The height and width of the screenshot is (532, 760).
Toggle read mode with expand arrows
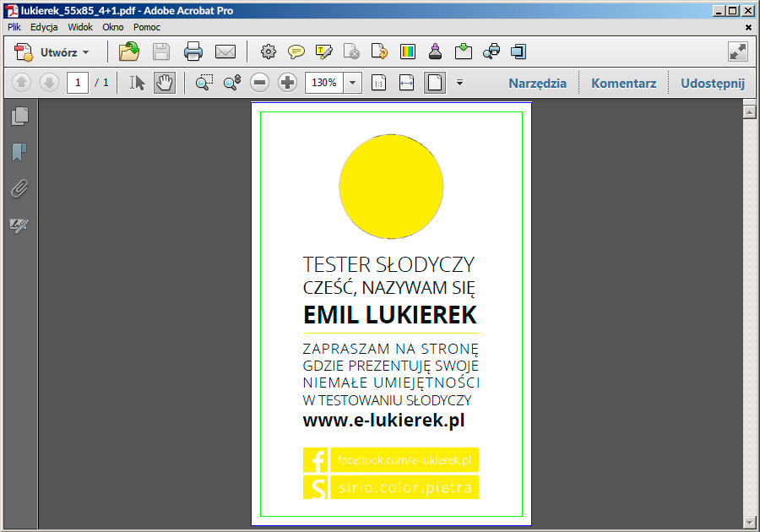click(x=737, y=52)
